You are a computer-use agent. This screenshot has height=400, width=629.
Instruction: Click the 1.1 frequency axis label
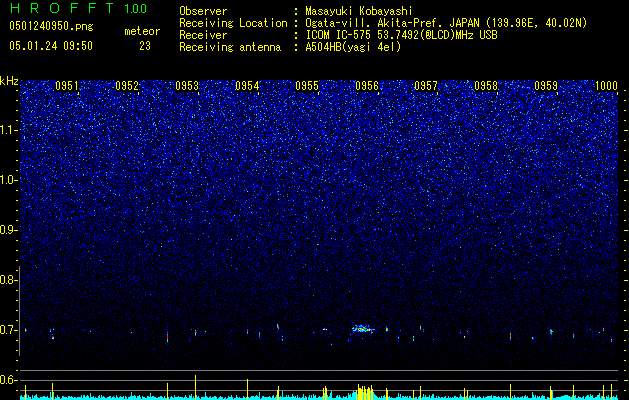pyautogui.click(x=8, y=130)
